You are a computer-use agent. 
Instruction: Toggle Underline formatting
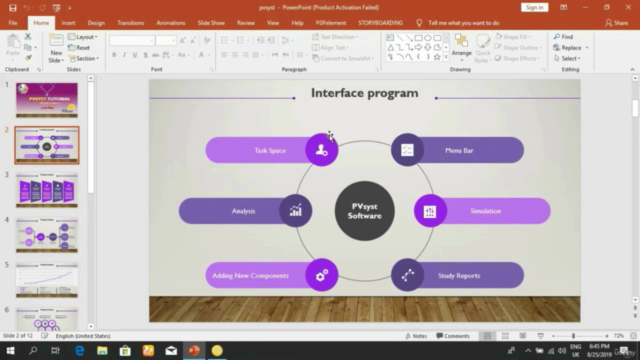tap(135, 55)
